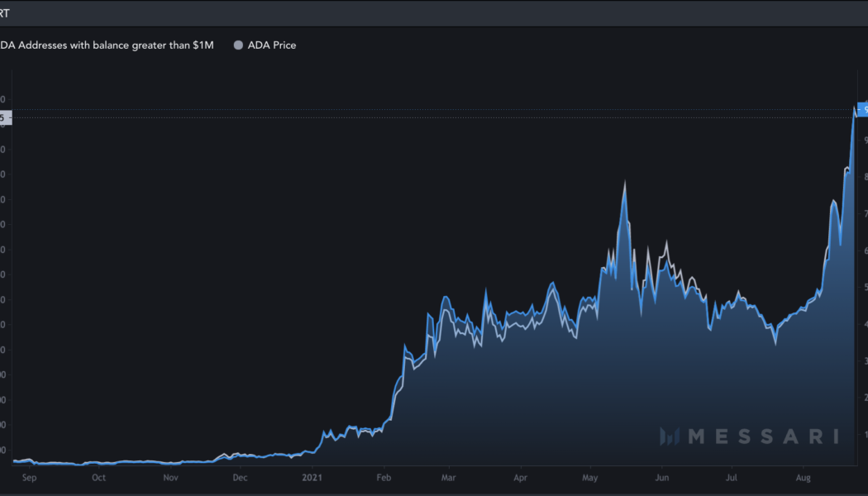Click the "Jun" axis label
This screenshot has width=868, height=496.
(x=661, y=478)
